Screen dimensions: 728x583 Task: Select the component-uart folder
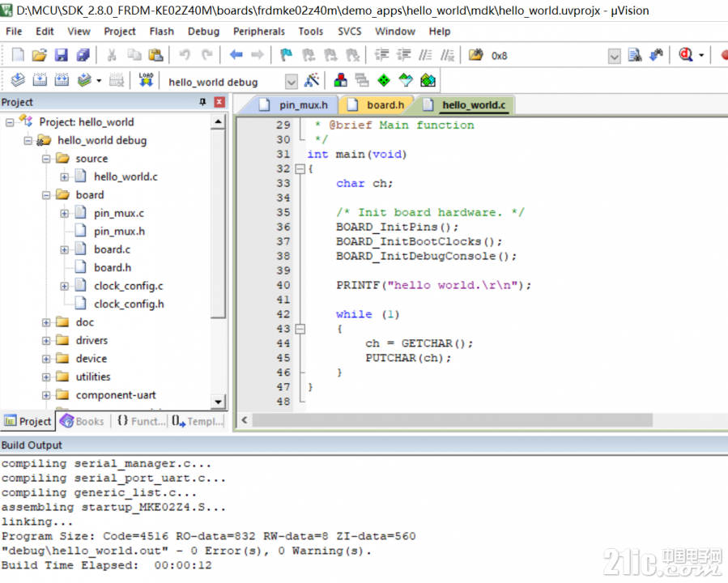[x=116, y=395]
